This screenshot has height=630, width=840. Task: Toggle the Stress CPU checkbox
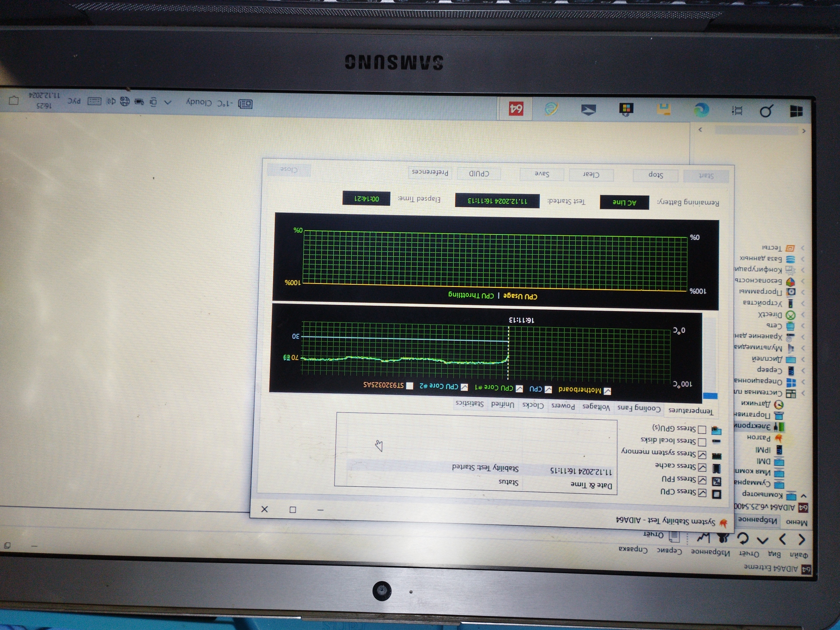point(702,493)
